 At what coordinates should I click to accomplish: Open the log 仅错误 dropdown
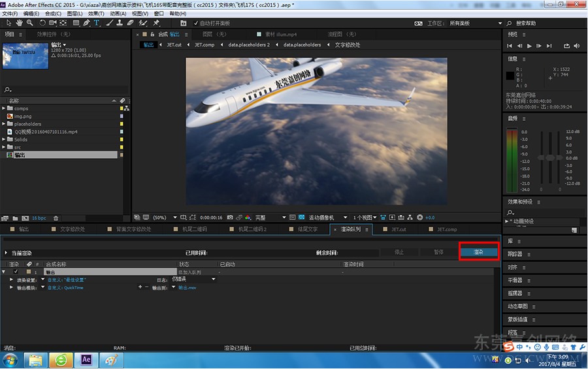(193, 279)
